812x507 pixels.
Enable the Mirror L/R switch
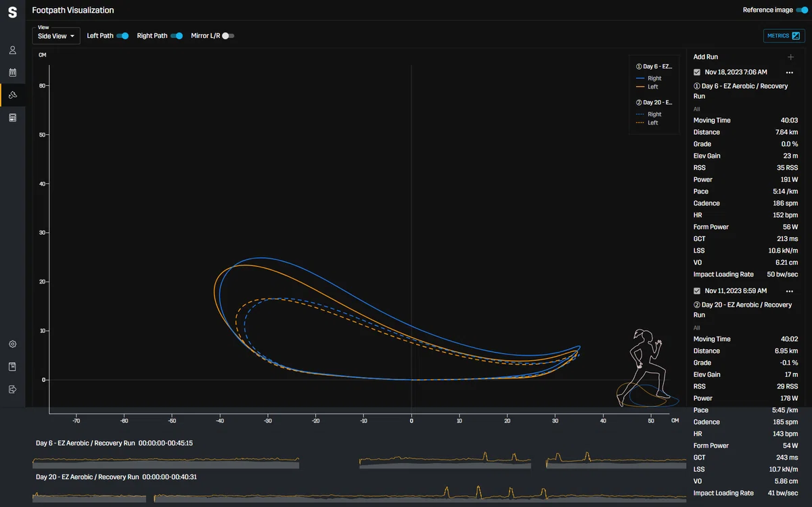228,36
